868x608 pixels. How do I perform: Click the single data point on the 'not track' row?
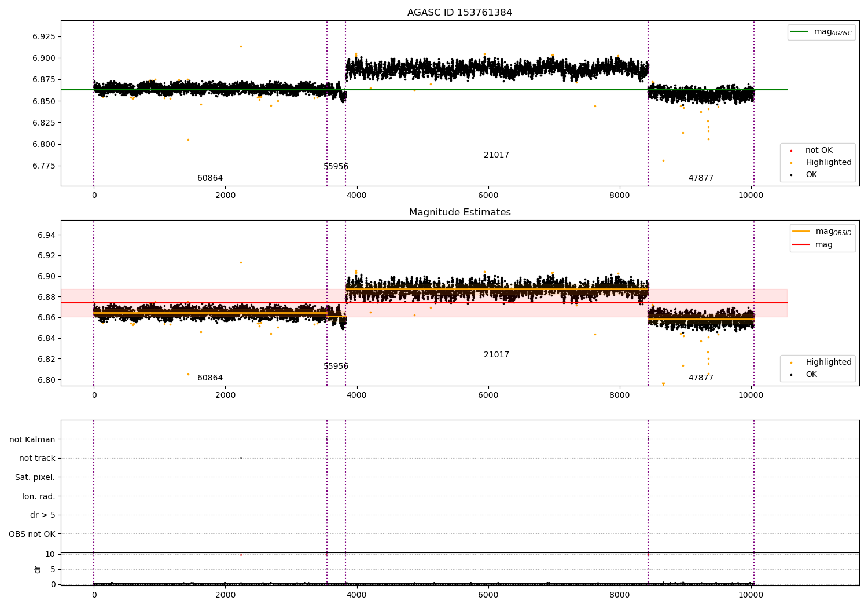click(241, 459)
